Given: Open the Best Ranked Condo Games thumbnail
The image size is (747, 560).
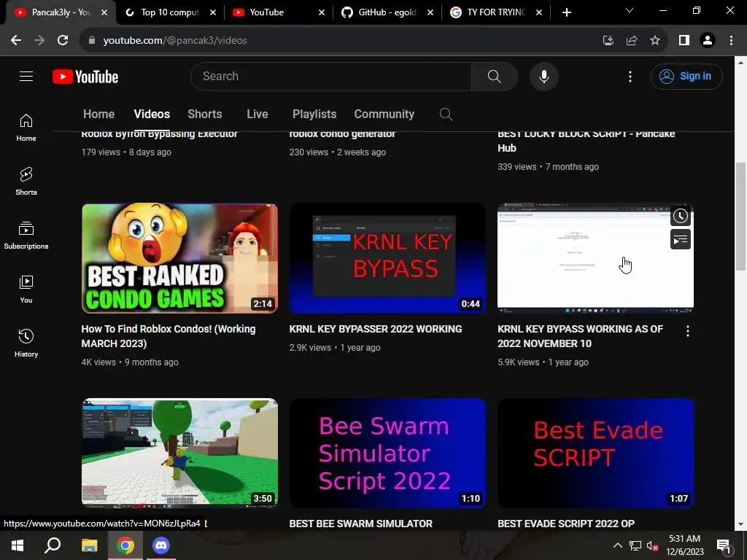Looking at the screenshot, I should tap(179, 259).
